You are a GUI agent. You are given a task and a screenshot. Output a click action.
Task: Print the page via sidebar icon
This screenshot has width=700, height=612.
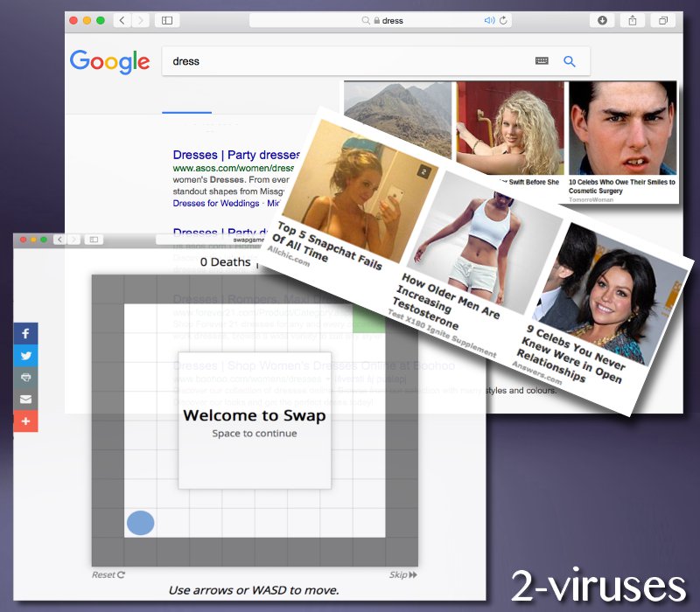pos(26,378)
